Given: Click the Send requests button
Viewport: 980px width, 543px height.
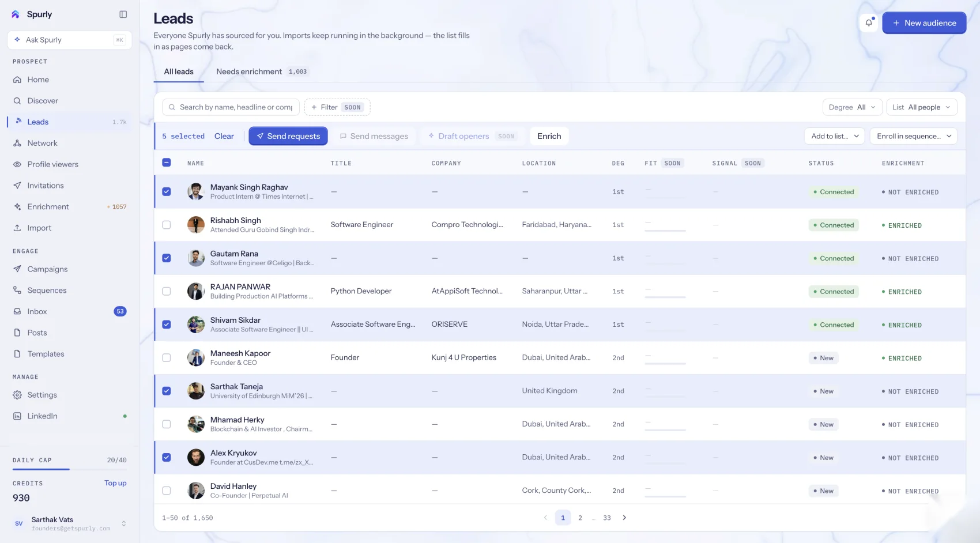Looking at the screenshot, I should click(x=288, y=136).
